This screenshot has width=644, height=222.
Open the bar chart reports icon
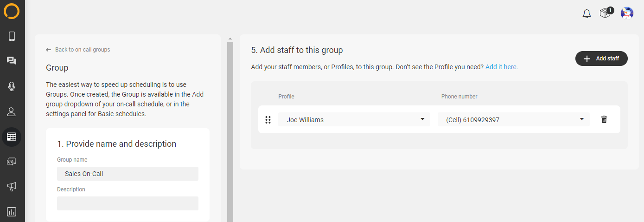(x=12, y=212)
